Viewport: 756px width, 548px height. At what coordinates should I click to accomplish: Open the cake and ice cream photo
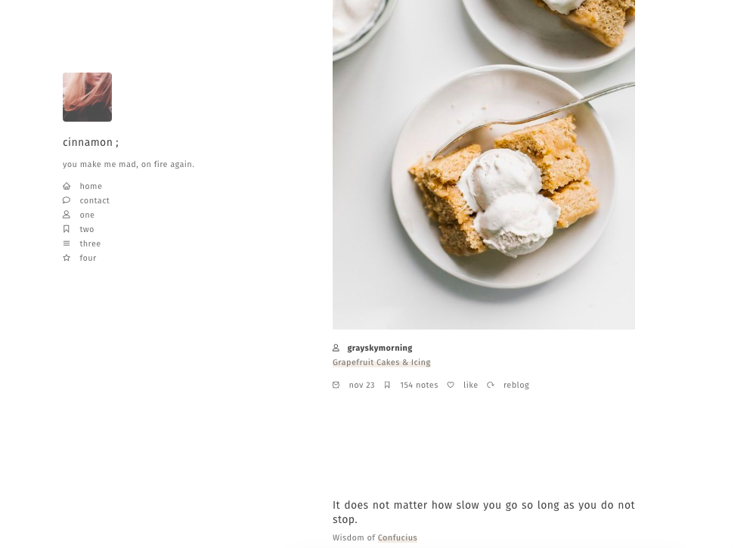[484, 164]
